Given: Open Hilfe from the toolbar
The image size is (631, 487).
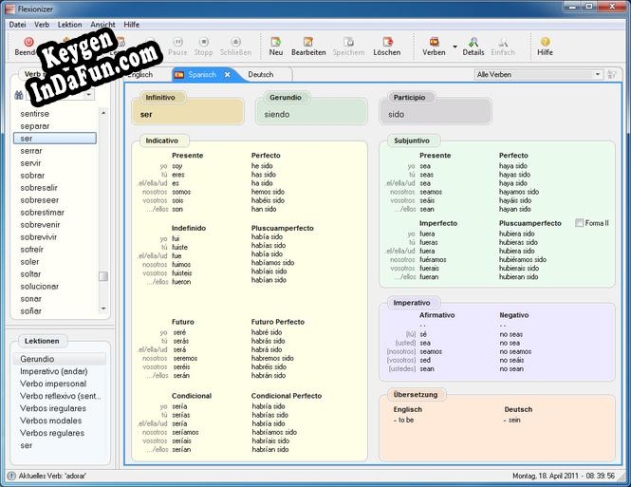Looking at the screenshot, I should 545,47.
